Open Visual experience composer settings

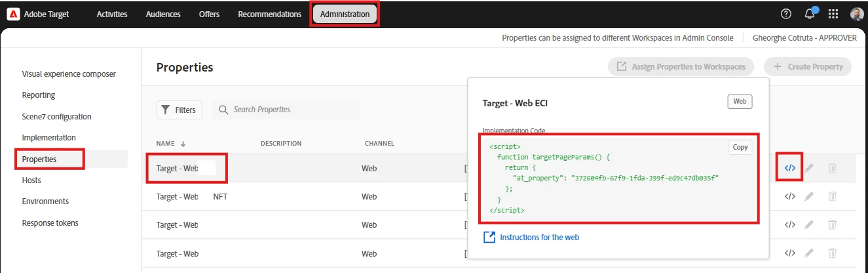pos(69,74)
